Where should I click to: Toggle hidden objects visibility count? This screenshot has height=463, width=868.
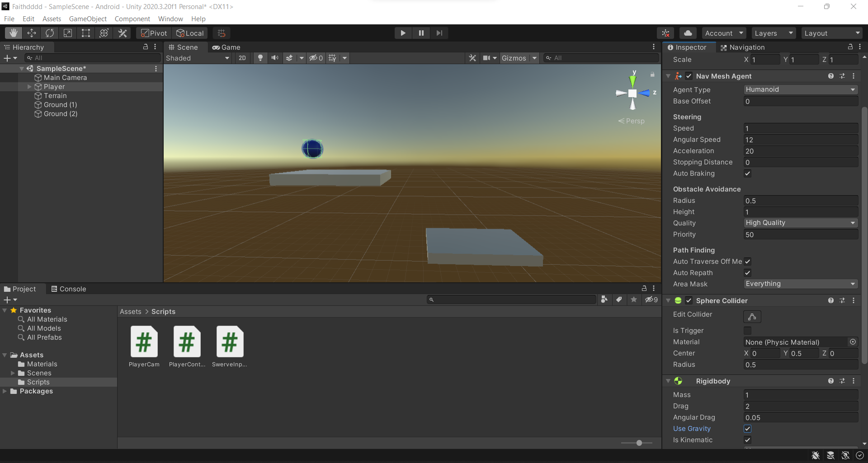click(316, 58)
